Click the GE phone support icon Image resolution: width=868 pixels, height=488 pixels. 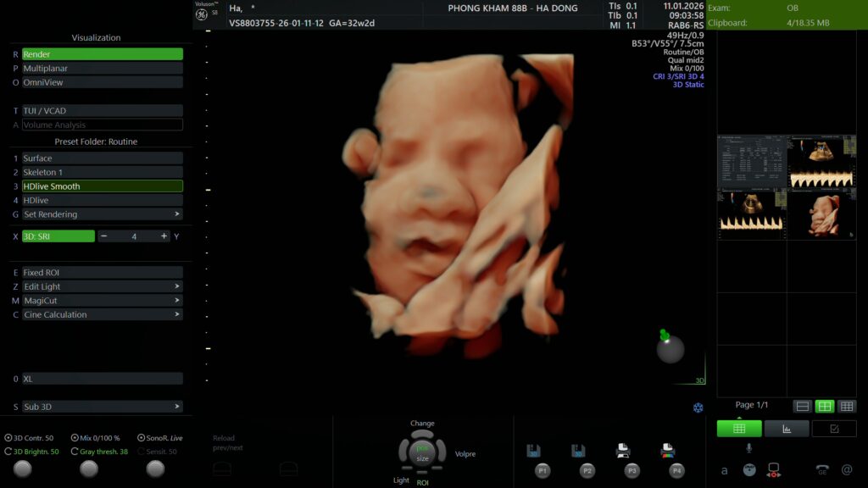click(x=822, y=469)
